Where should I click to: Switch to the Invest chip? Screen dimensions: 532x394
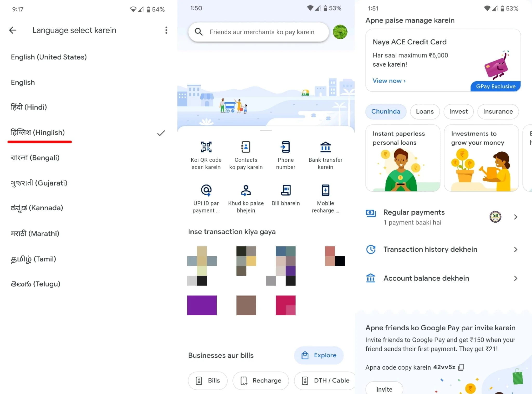[458, 111]
